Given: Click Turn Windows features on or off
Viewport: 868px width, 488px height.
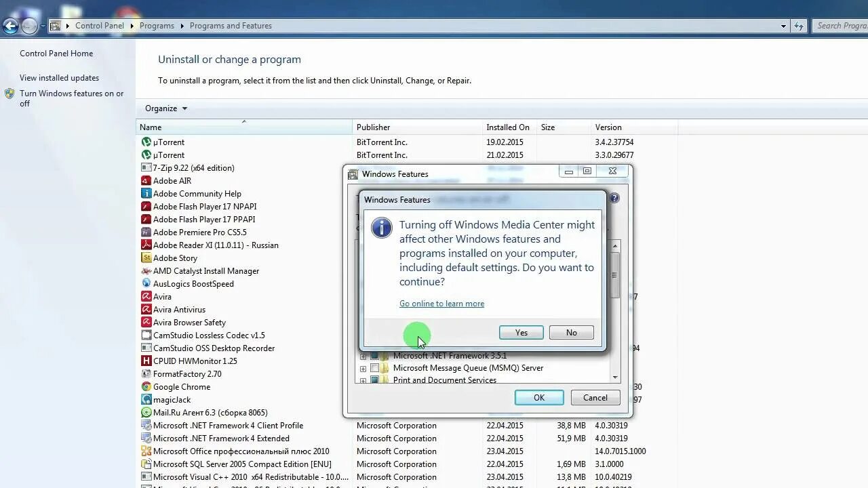Looking at the screenshot, I should pyautogui.click(x=71, y=98).
